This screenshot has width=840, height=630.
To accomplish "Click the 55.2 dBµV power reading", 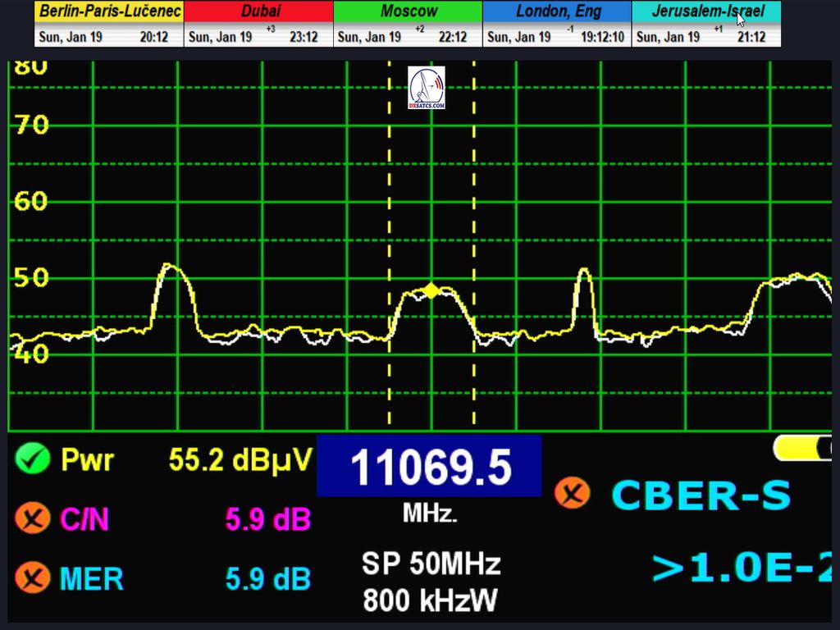I will 240,460.
